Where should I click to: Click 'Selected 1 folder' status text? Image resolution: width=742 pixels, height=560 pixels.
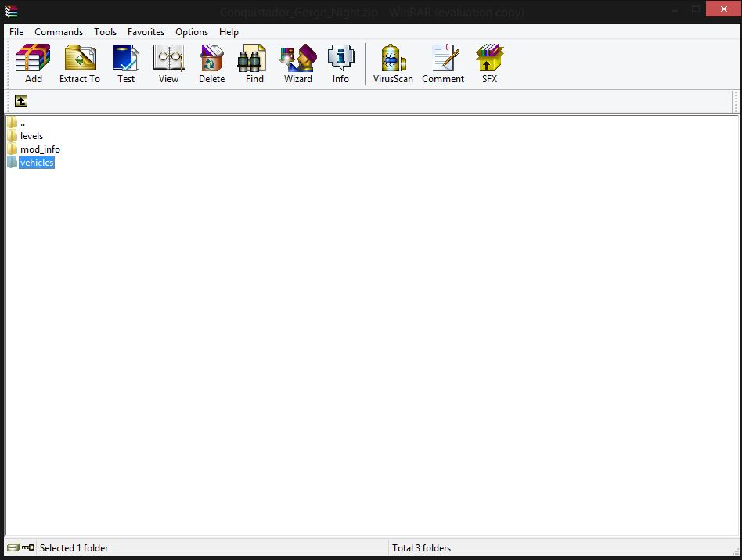tap(74, 547)
